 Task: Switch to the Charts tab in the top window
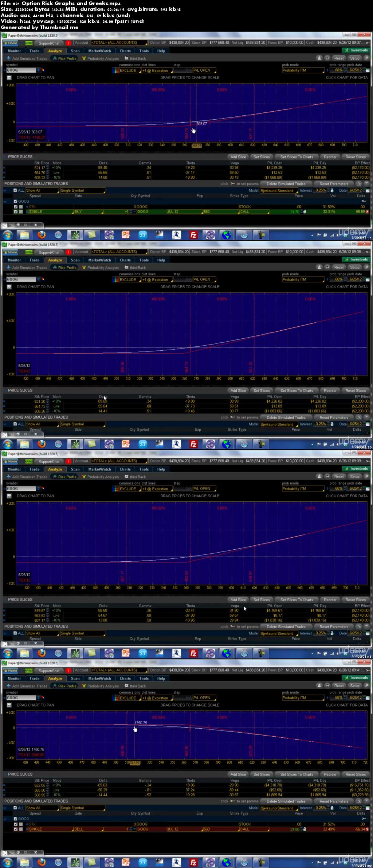[x=125, y=51]
